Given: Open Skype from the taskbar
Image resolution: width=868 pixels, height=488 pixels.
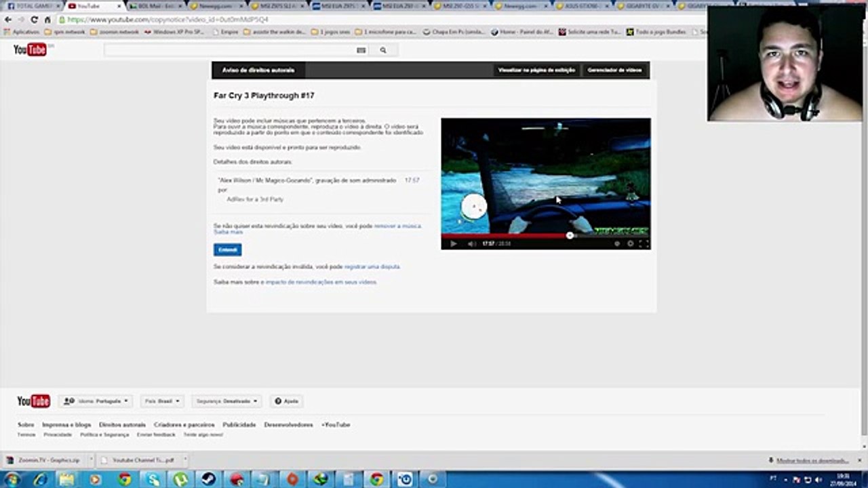Looking at the screenshot, I should pos(154,479).
